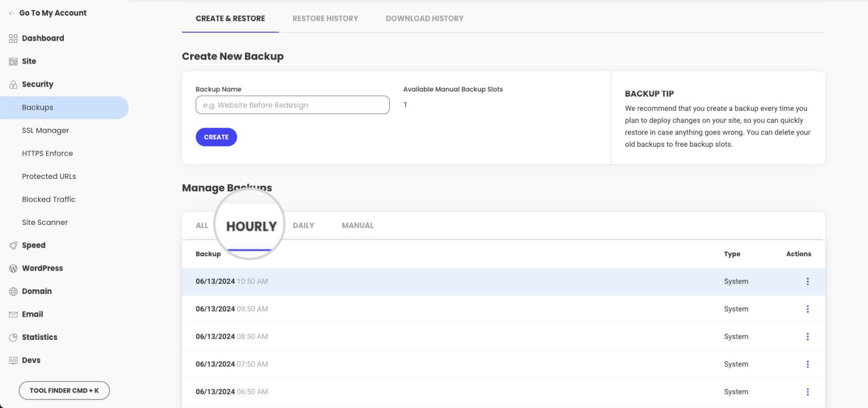
Task: Click the Domain globe icon
Action: 13,291
